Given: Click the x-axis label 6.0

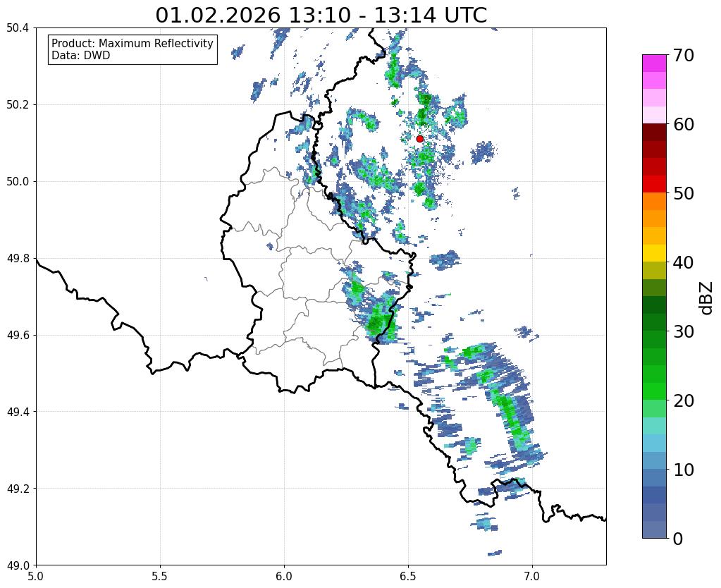Looking at the screenshot, I should (x=284, y=577).
